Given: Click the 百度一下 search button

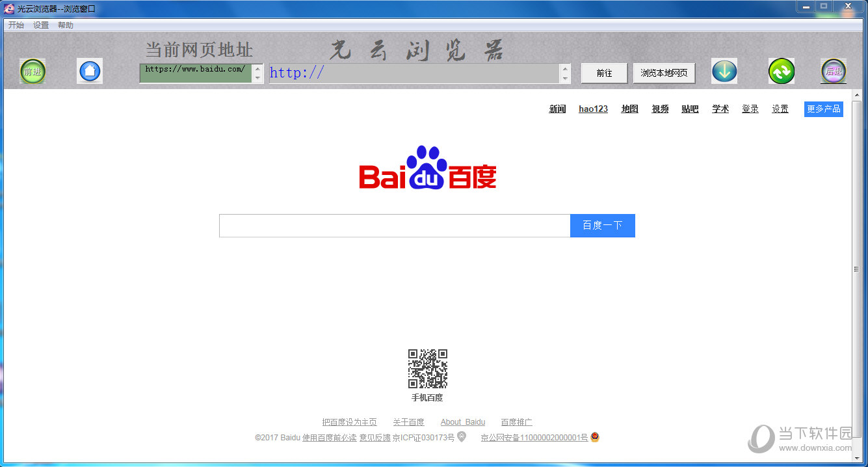Looking at the screenshot, I should coord(603,226).
